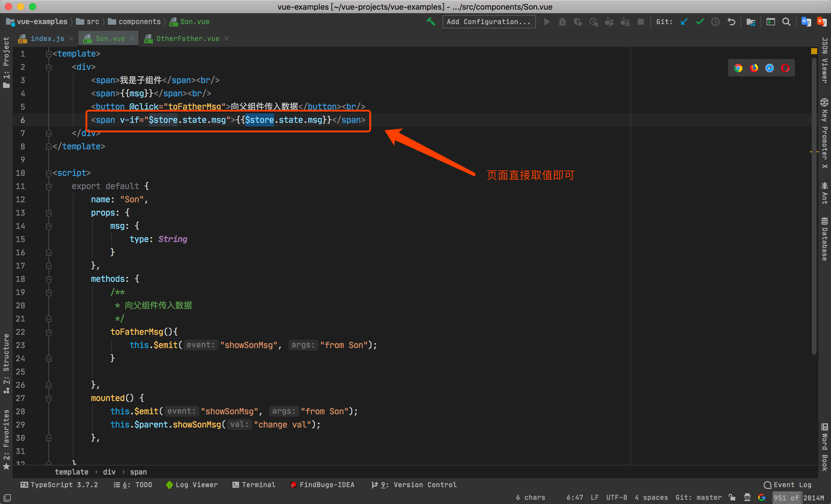
Task: Click the Run with Coverage icon
Action: [578, 22]
